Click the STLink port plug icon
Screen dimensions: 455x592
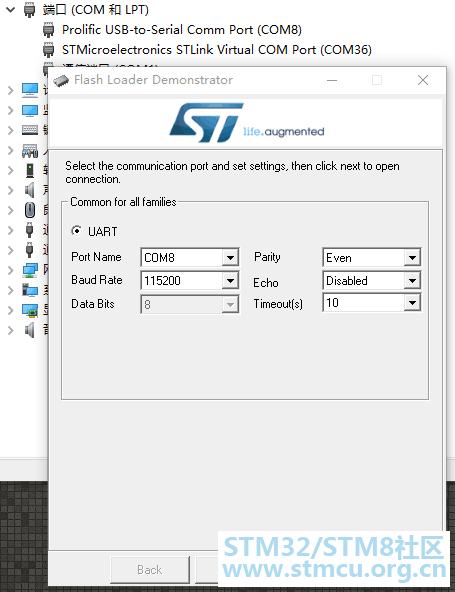pyautogui.click(x=48, y=50)
